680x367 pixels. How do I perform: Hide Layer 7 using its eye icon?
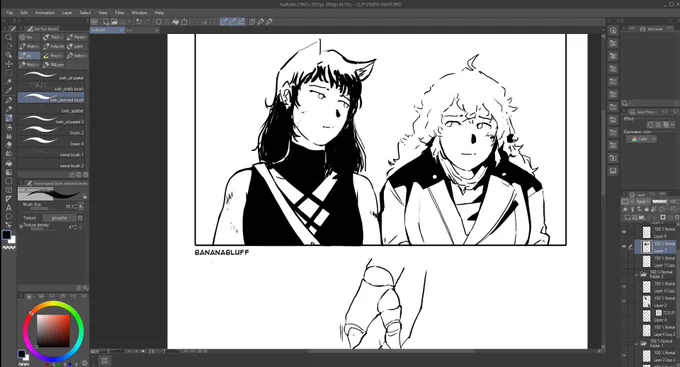624,247
